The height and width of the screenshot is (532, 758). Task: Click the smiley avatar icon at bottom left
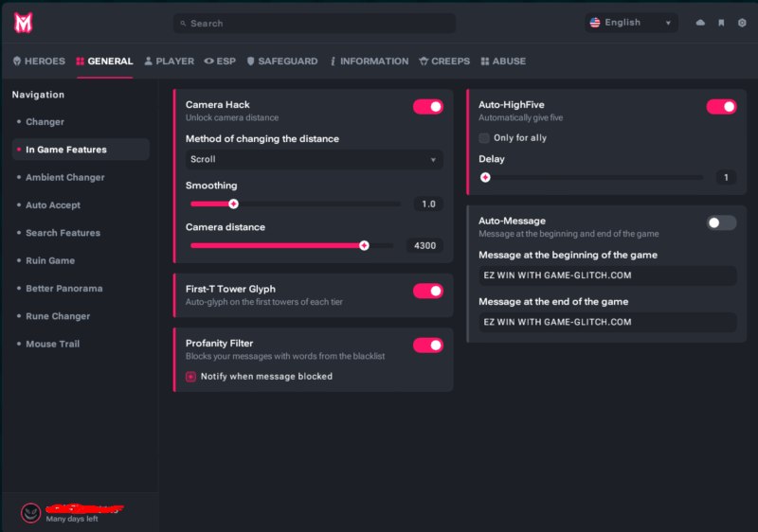point(31,513)
